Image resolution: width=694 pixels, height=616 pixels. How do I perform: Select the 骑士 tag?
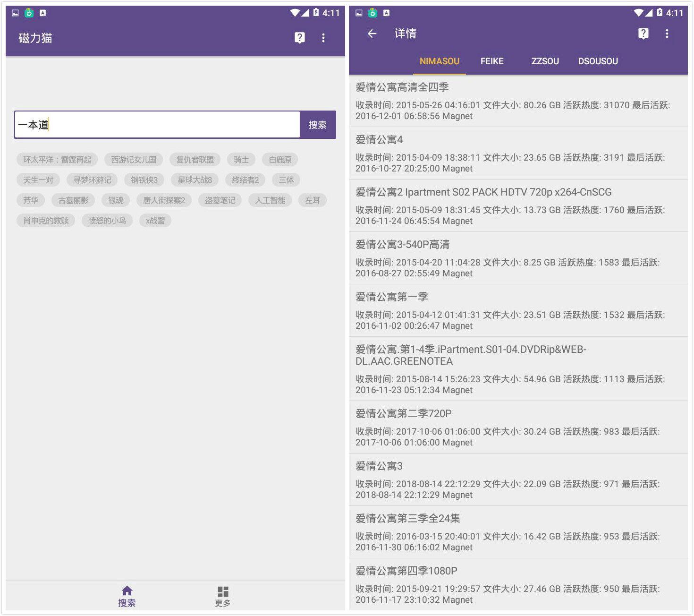point(241,160)
